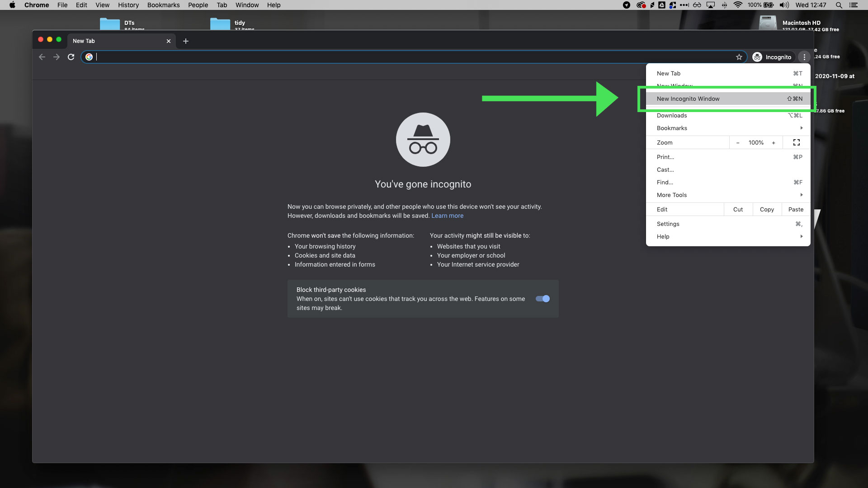Select Cast... in the menu

click(728, 170)
